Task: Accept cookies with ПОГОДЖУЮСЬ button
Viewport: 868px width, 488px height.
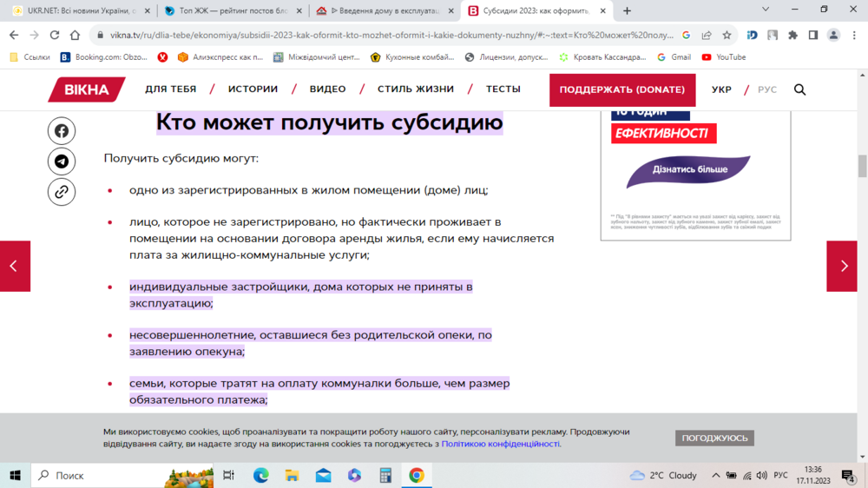Action: (714, 438)
